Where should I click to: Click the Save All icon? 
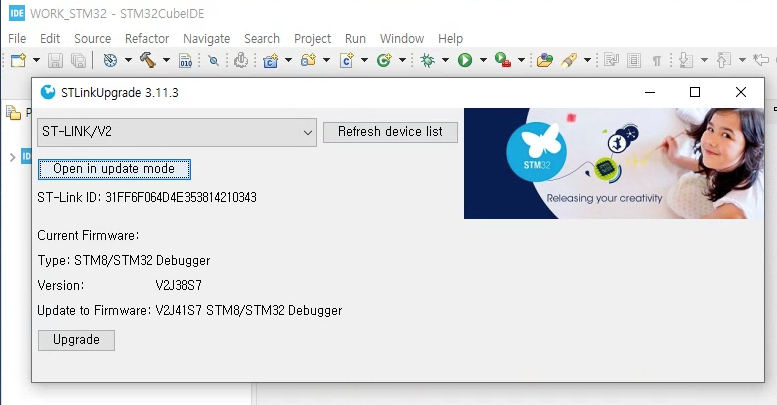(x=78, y=60)
